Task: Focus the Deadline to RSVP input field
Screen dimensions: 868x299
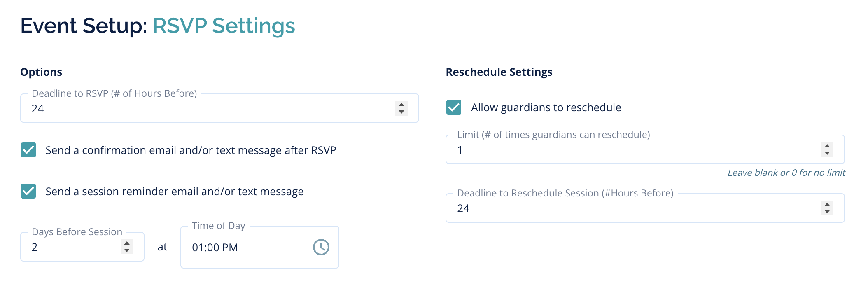Action: point(206,109)
